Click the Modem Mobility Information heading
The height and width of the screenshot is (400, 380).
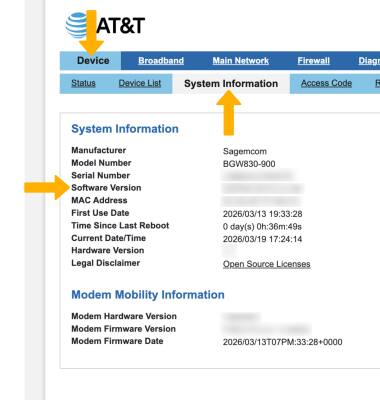click(148, 295)
